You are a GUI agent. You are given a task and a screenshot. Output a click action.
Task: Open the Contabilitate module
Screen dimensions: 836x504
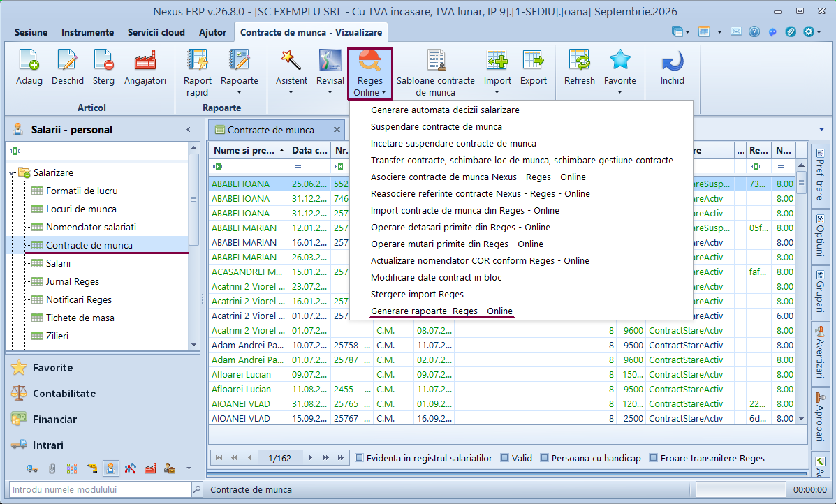pos(64,393)
